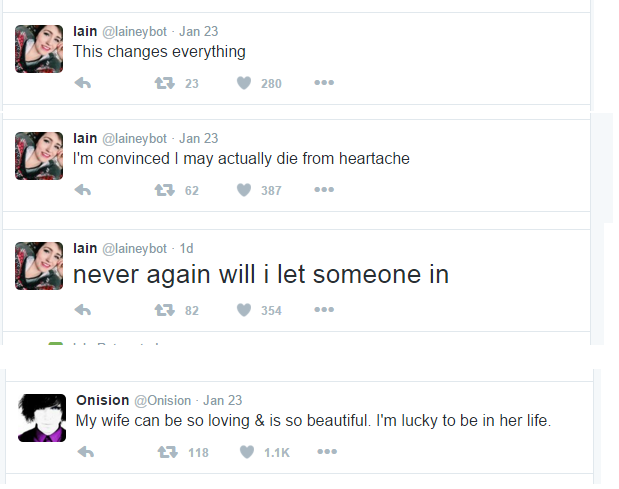Reply to 'never again will i let someone in'
Screen dimensions: 619x489
pyautogui.click(x=83, y=310)
